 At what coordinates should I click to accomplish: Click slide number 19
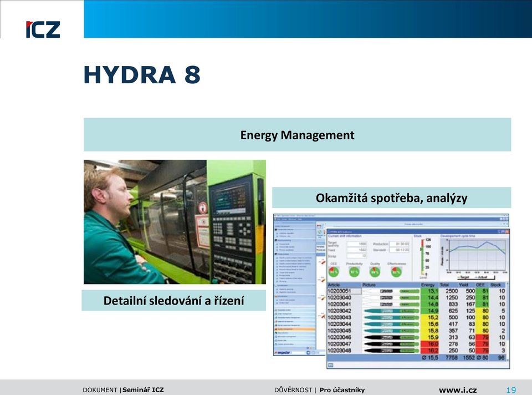511,390
